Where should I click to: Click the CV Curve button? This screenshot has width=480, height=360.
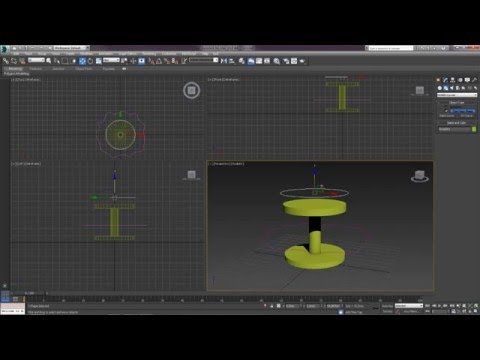(x=467, y=116)
